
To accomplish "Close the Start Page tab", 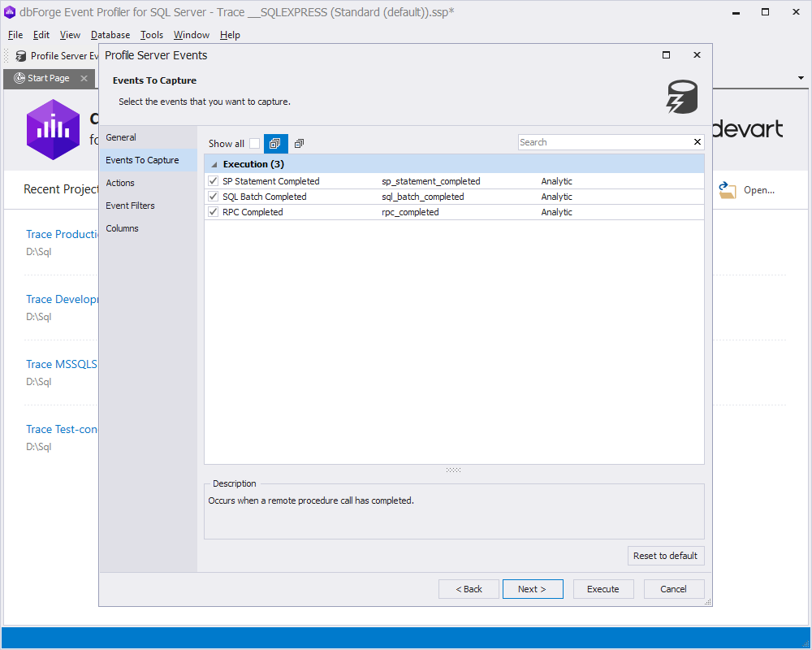I will [x=84, y=78].
